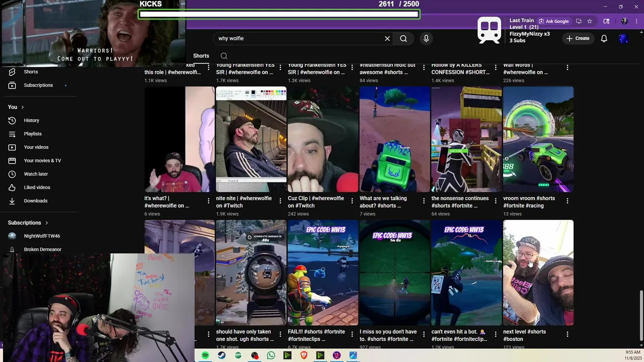Open more options for 'the nonsense continues' short
This screenshot has width=644, height=362.
click(496, 201)
